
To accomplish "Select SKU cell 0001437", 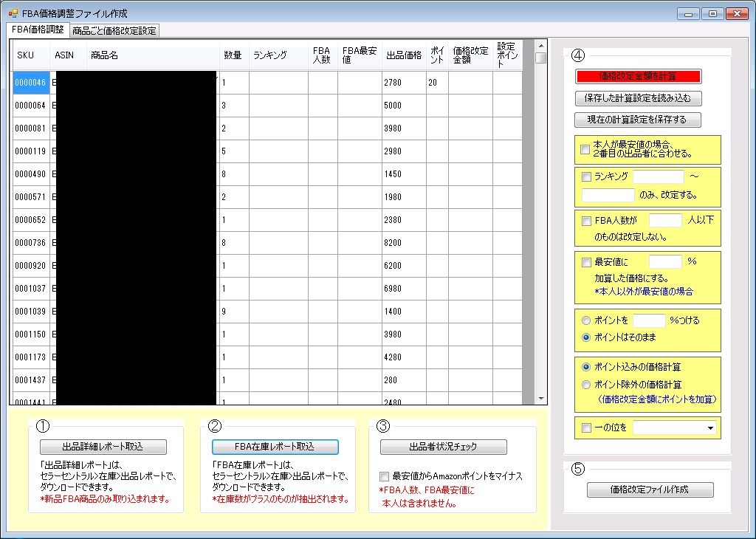I will (x=31, y=380).
